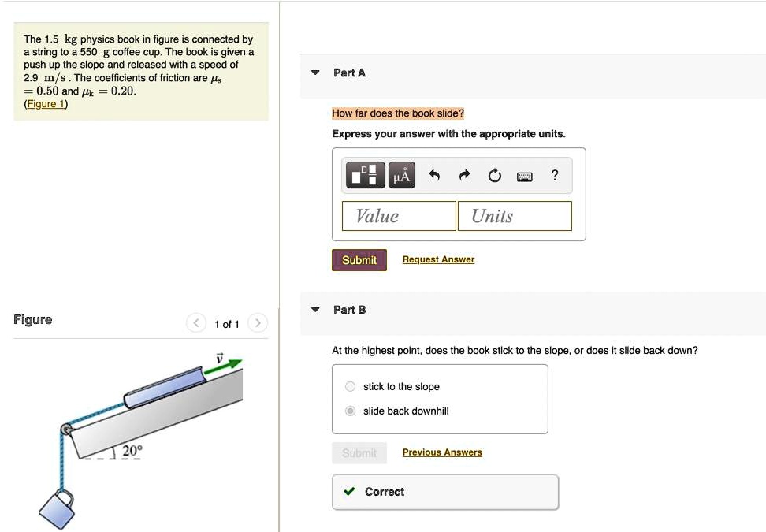Open the math templates button
Image resolution: width=766 pixels, height=532 pixels.
pos(365,177)
